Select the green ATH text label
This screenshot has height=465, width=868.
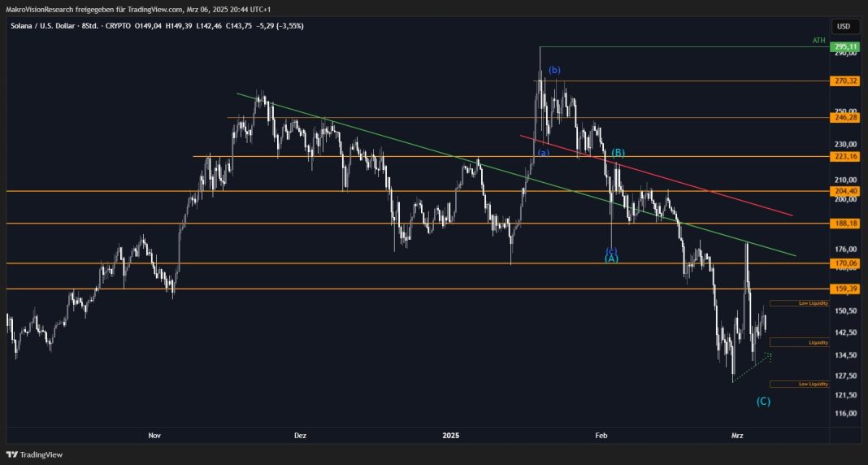click(x=818, y=40)
